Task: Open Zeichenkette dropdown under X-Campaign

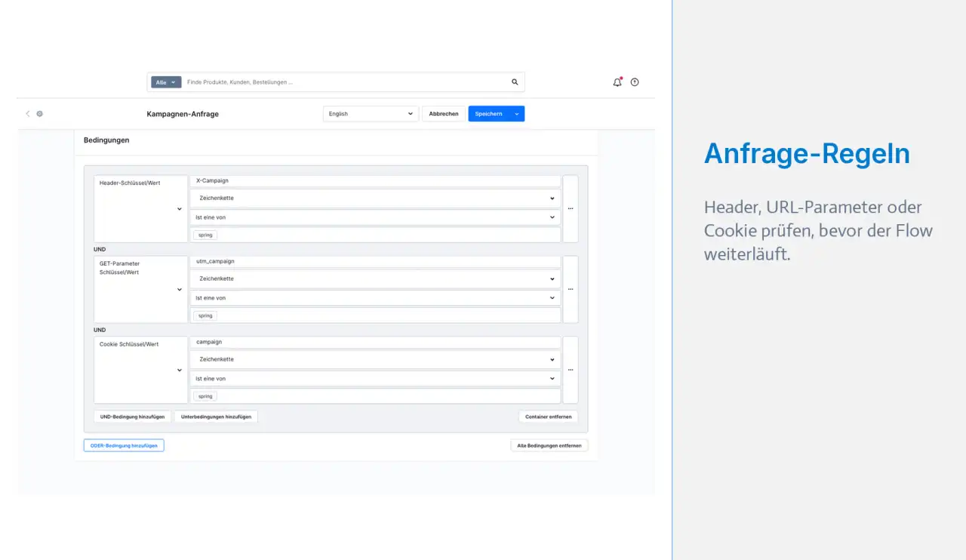Action: click(x=375, y=198)
